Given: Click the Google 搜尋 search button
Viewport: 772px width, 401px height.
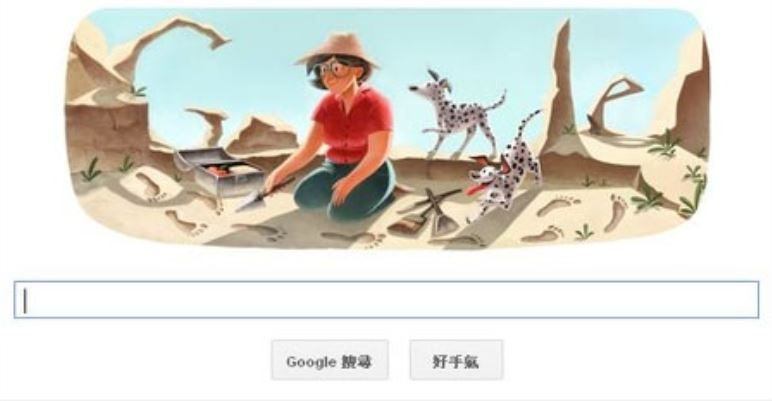Looking at the screenshot, I should [329, 360].
